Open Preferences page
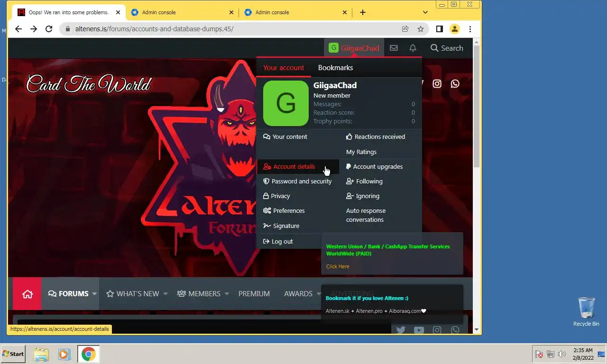 pos(284,210)
